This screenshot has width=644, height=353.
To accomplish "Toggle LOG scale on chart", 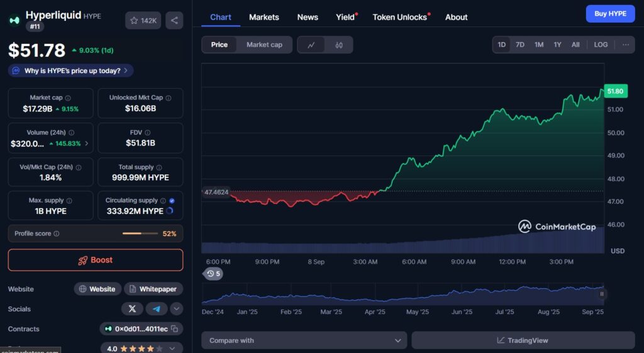I will pos(601,45).
